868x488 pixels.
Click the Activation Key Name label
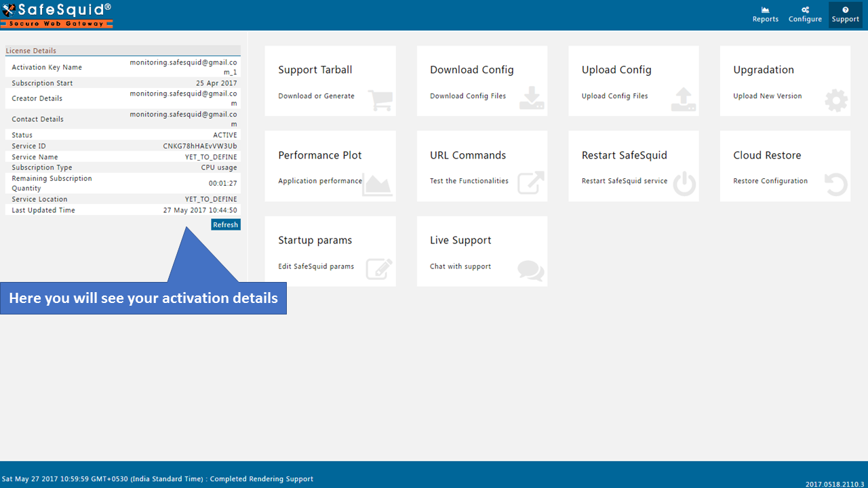tap(47, 67)
